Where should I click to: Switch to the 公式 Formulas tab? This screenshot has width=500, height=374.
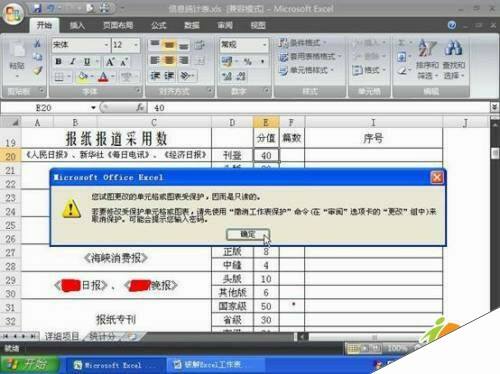(159, 25)
